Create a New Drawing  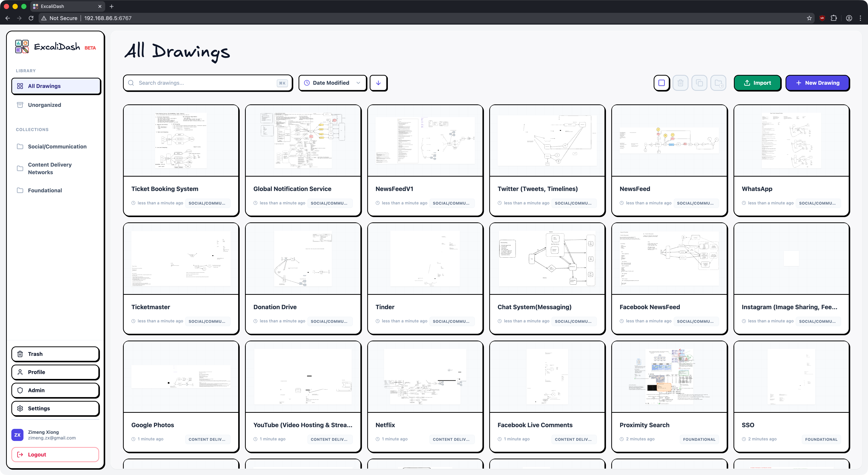tap(817, 83)
